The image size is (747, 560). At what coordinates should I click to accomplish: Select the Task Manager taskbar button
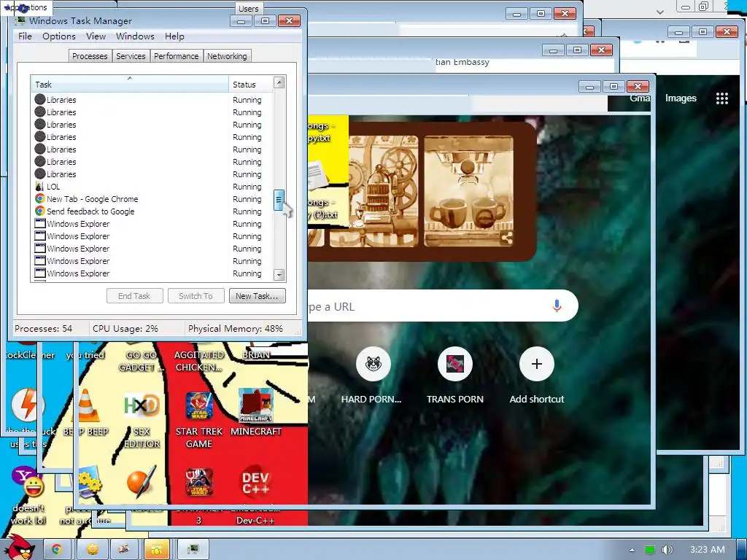[193, 550]
